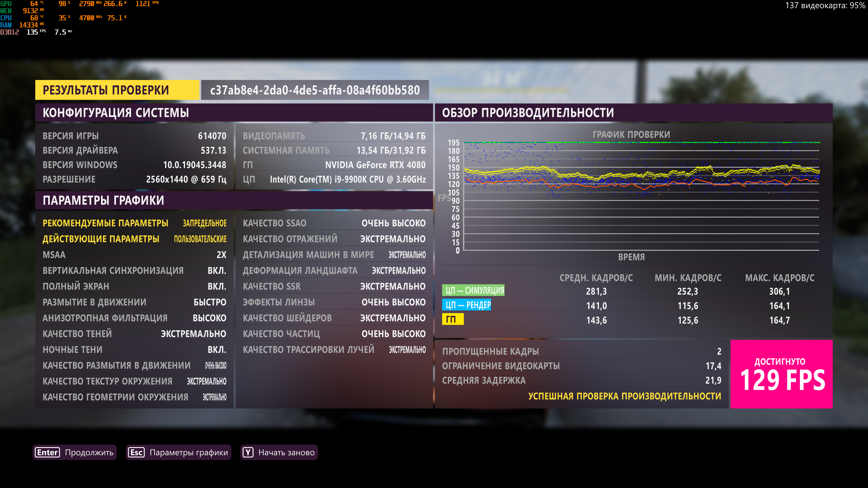
Task: Click the Esc key icon
Action: (136, 452)
